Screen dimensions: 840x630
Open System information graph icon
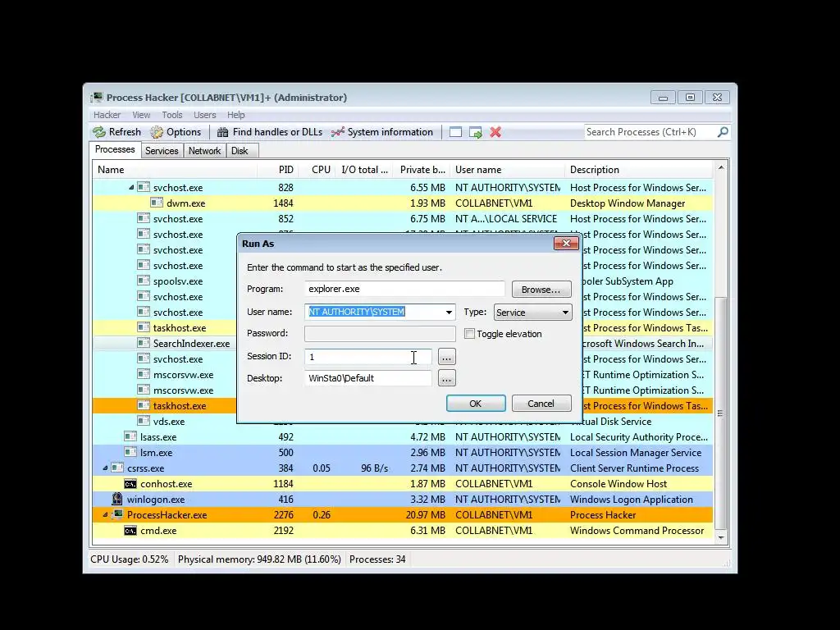[337, 132]
